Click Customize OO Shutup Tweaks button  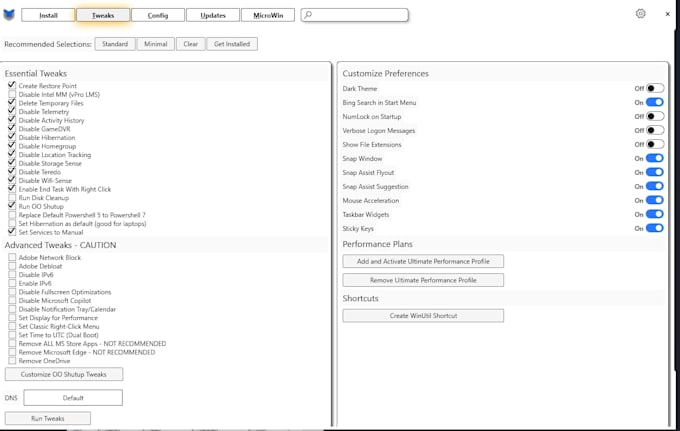(64, 374)
